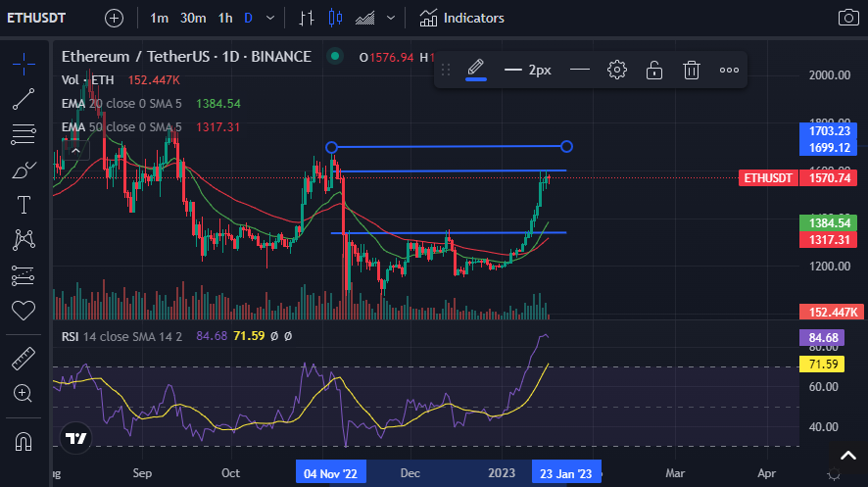Collapse the indicator legend chevron

(75, 151)
